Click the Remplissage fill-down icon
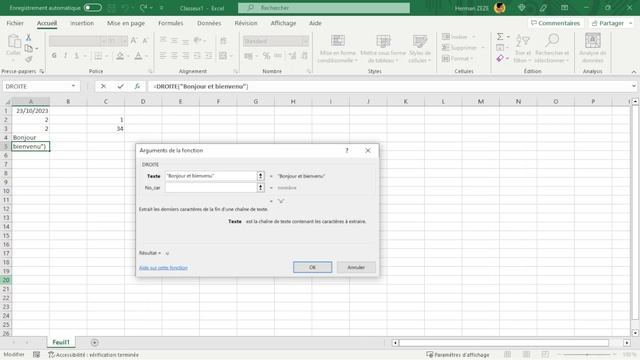 point(500,48)
